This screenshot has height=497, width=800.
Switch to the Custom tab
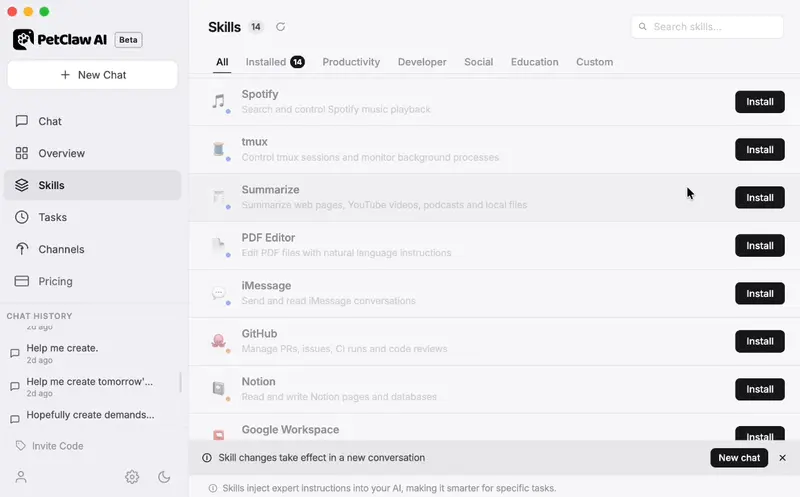[x=594, y=62]
